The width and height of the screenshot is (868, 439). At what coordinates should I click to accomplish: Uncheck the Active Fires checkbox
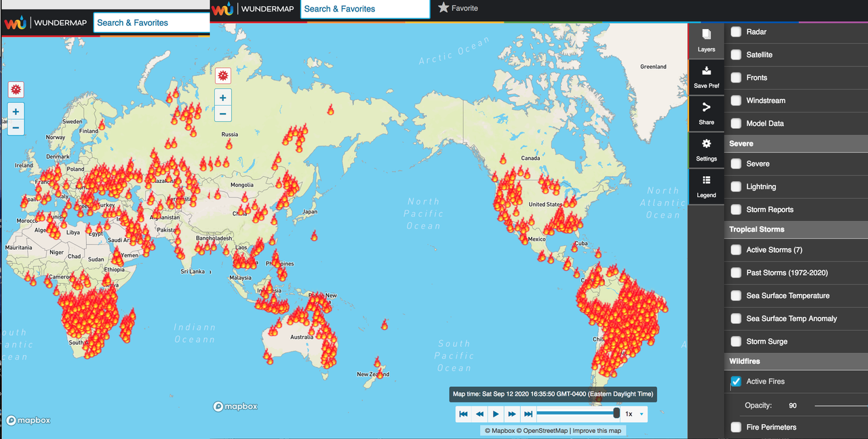[736, 381]
